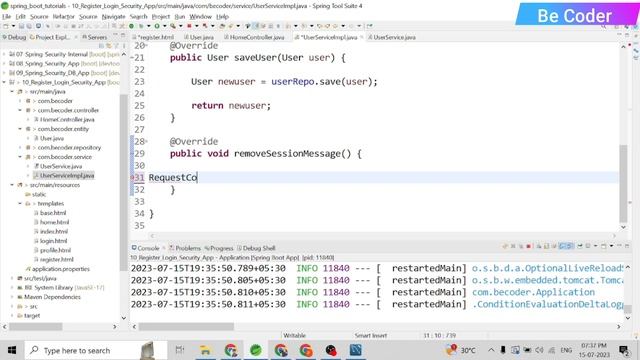Click the console horizontal scrollbar thumb
640x360 pixels.
(x=186, y=327)
